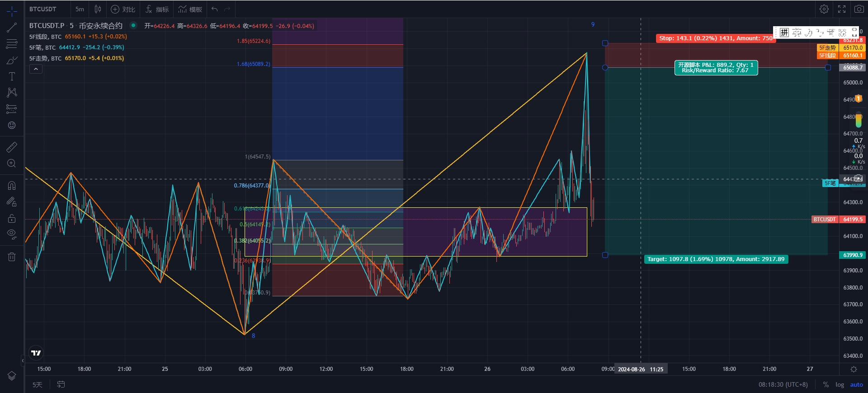Viewport: 868px width, 393px height.
Task: Toggle lock all drawings
Action: [x=12, y=218]
